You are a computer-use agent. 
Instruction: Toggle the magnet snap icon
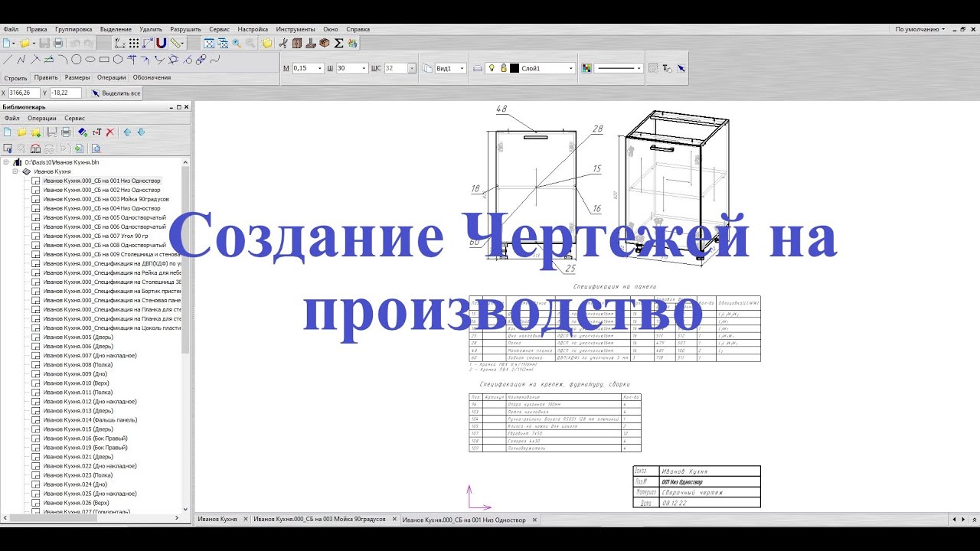161,44
